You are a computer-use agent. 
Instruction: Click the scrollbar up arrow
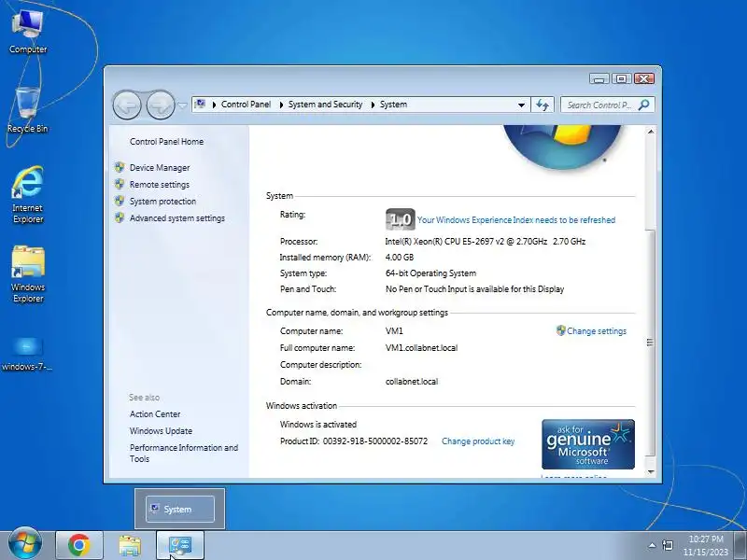651,132
